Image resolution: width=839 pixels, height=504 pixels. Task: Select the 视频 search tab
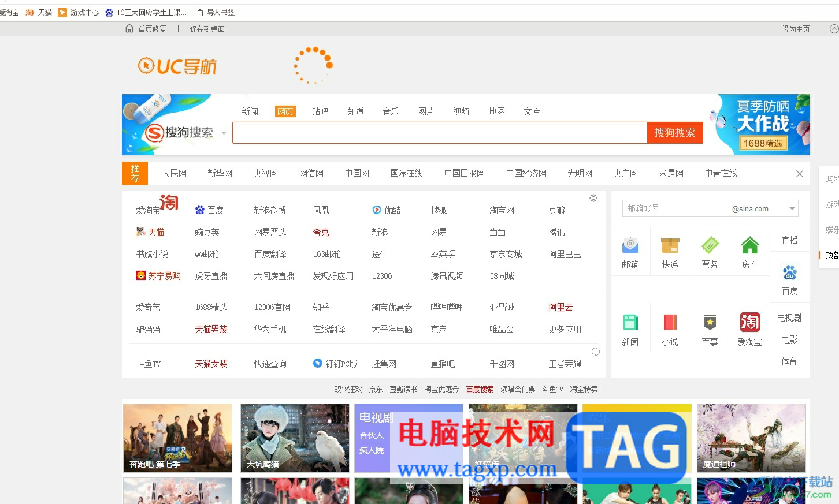point(461,111)
